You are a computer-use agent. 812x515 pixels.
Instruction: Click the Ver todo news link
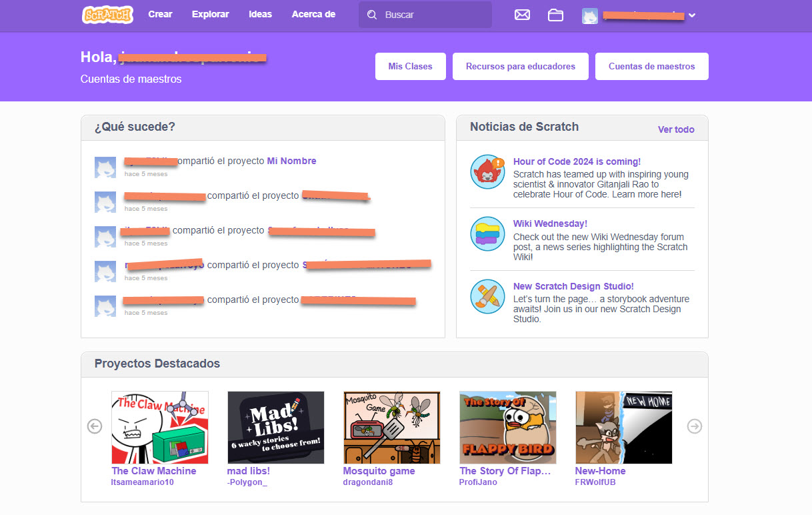pos(675,129)
